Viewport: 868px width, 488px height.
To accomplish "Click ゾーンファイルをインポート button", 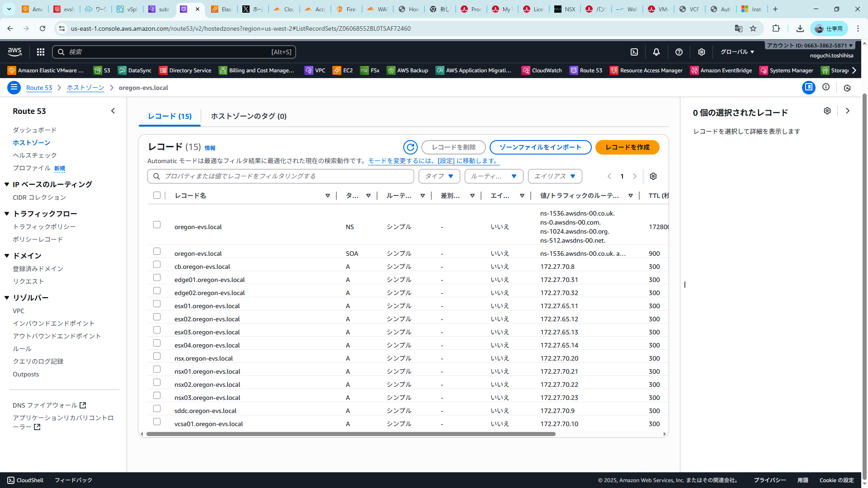I will (x=540, y=147).
